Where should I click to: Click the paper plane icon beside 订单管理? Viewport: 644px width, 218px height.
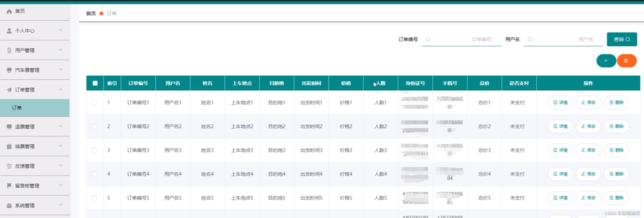[x=9, y=90]
